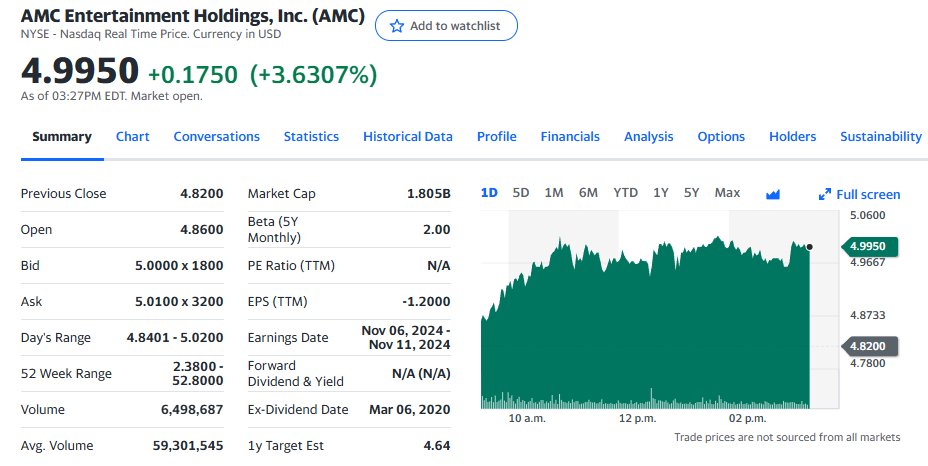This screenshot has width=928, height=466.
Task: Click the Add to watchlist button
Action: coord(446,25)
